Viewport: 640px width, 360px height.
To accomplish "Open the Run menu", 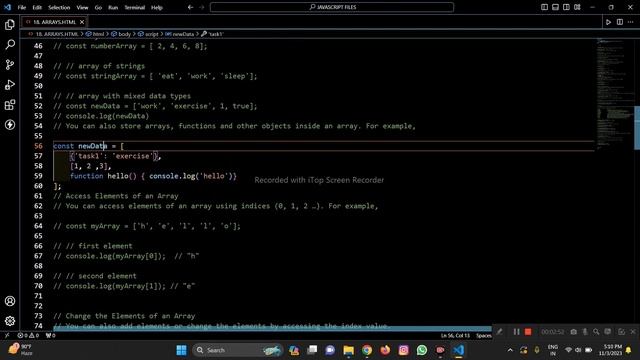I will (x=113, y=7).
